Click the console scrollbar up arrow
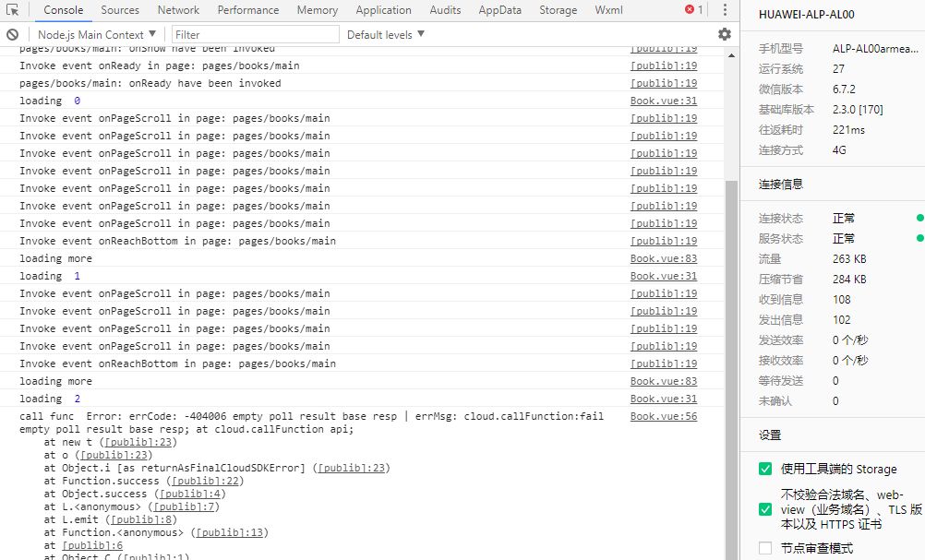 tap(731, 55)
